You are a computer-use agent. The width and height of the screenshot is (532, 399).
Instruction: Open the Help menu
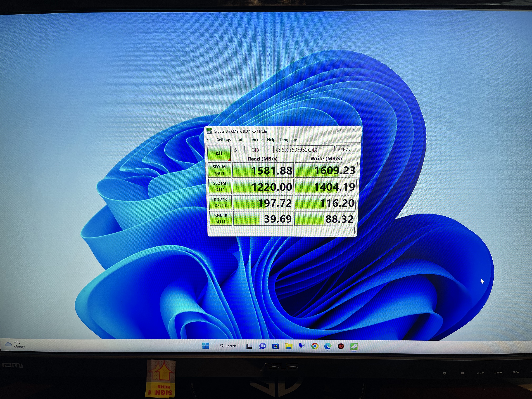pos(271,140)
